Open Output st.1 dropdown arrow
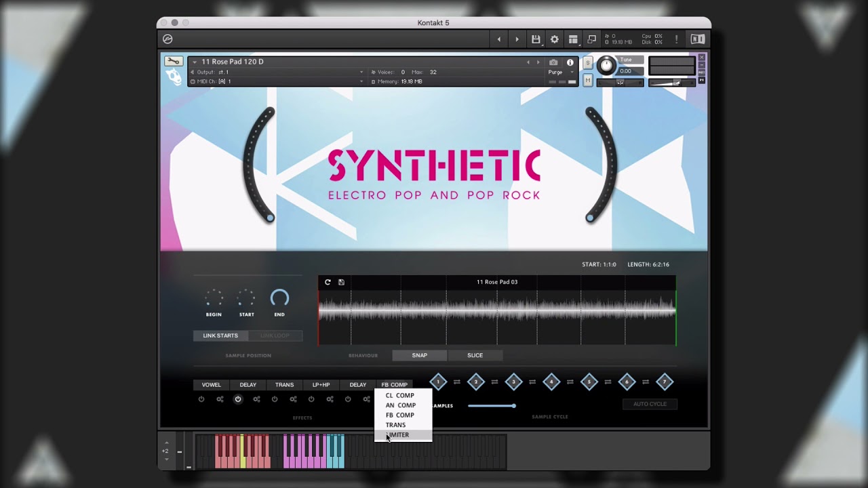The image size is (868, 488). point(361,72)
